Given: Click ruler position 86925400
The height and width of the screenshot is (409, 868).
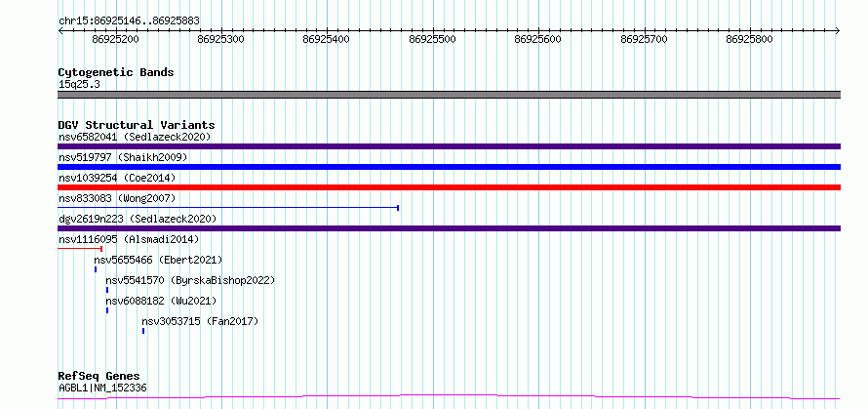Looking at the screenshot, I should 327,40.
